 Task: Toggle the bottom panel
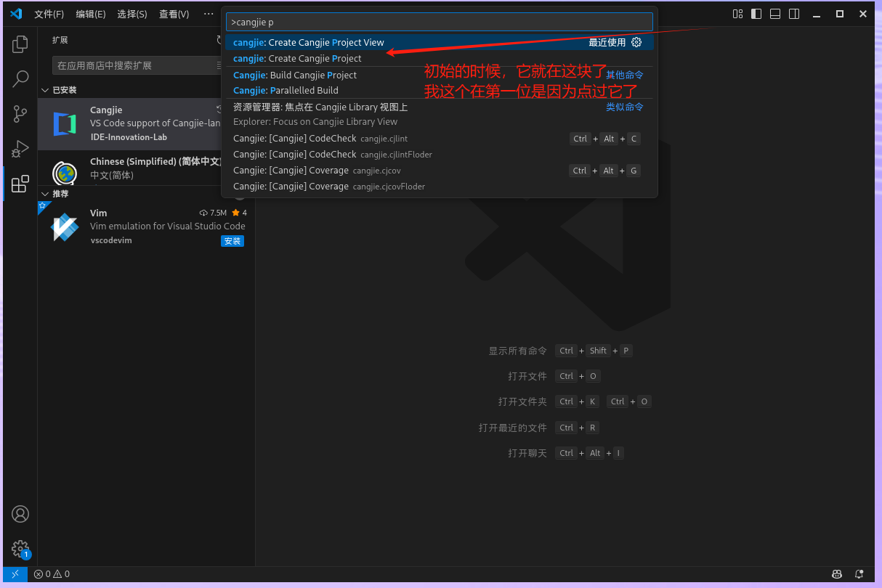pyautogui.click(x=775, y=14)
